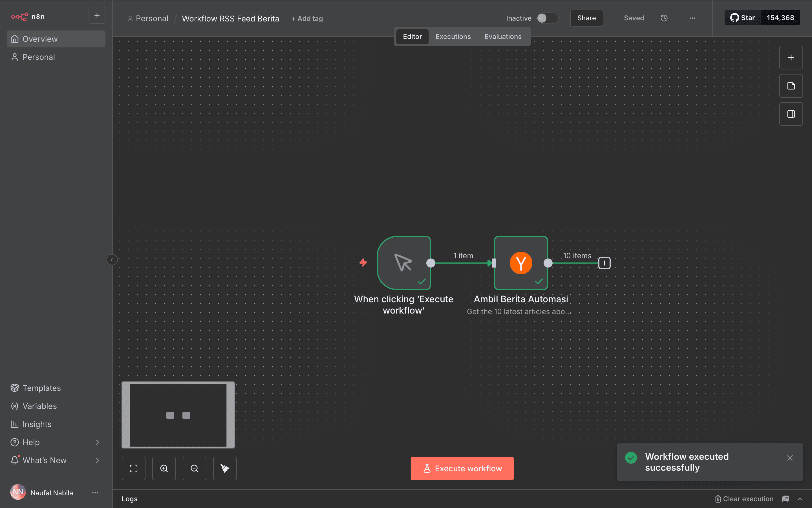Select the Ambil Berita Automasi Hacker News node

[x=521, y=263]
